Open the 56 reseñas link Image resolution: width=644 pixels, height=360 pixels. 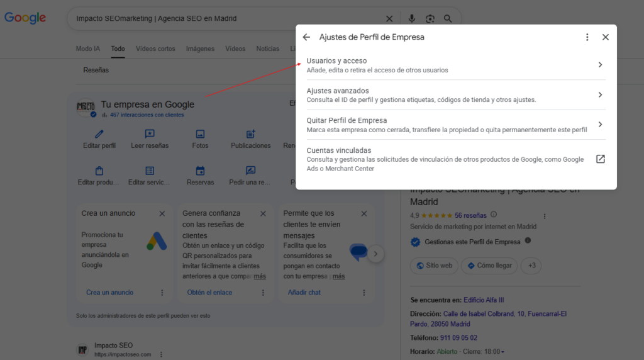pyautogui.click(x=470, y=215)
